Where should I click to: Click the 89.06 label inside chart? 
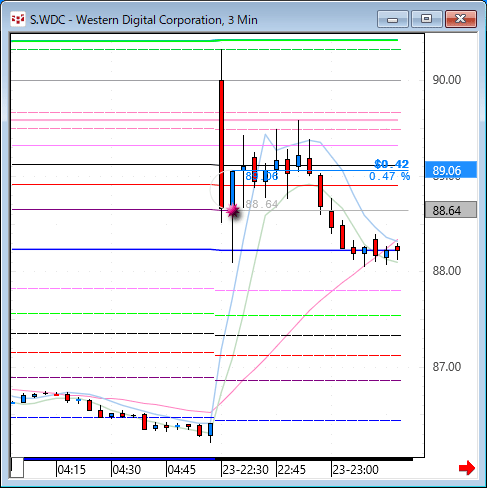(x=262, y=176)
